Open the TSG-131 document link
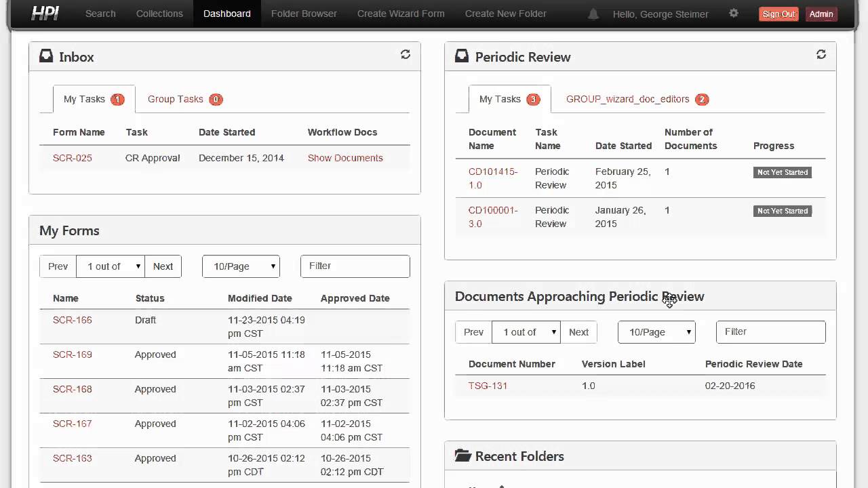 click(x=488, y=386)
